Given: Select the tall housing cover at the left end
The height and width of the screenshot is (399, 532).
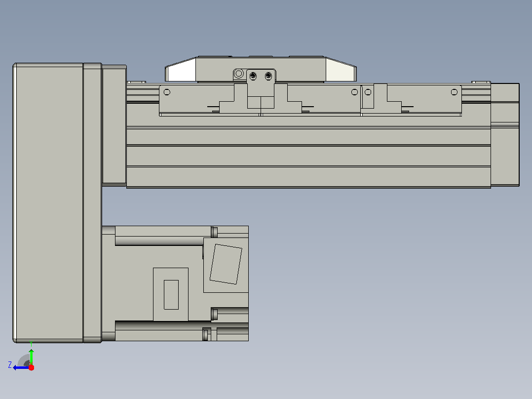Looking at the screenshot, I should point(48,203).
